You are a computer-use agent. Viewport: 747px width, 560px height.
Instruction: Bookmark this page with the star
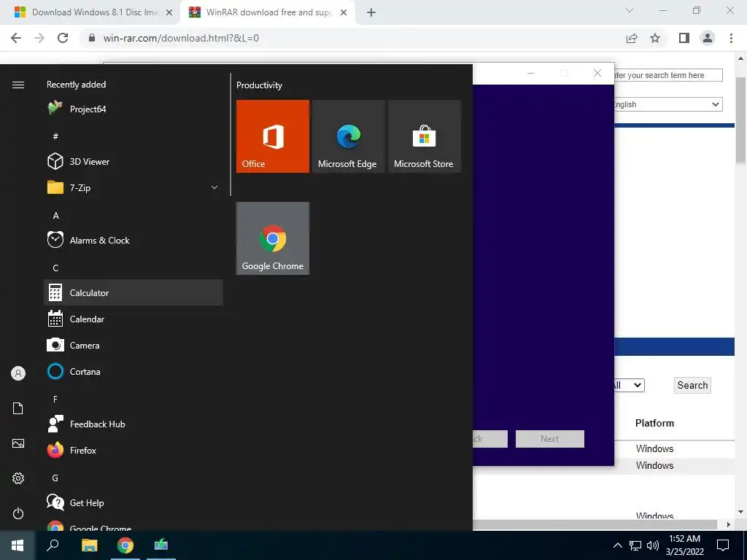[x=656, y=38]
